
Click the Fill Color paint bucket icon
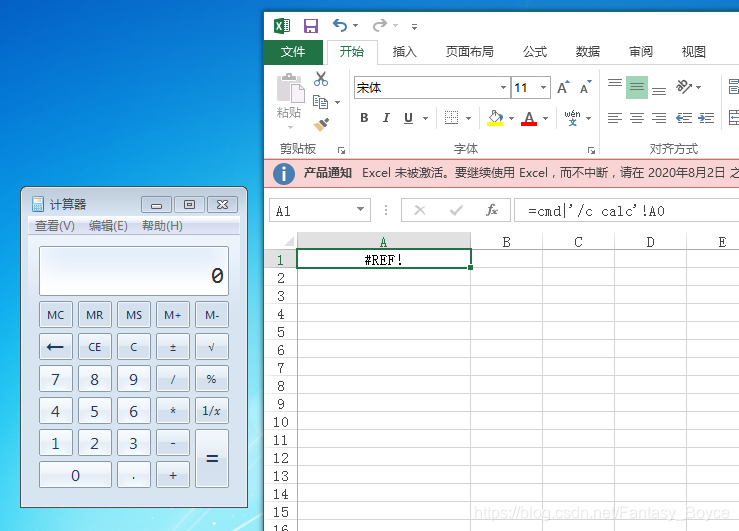tap(495, 118)
